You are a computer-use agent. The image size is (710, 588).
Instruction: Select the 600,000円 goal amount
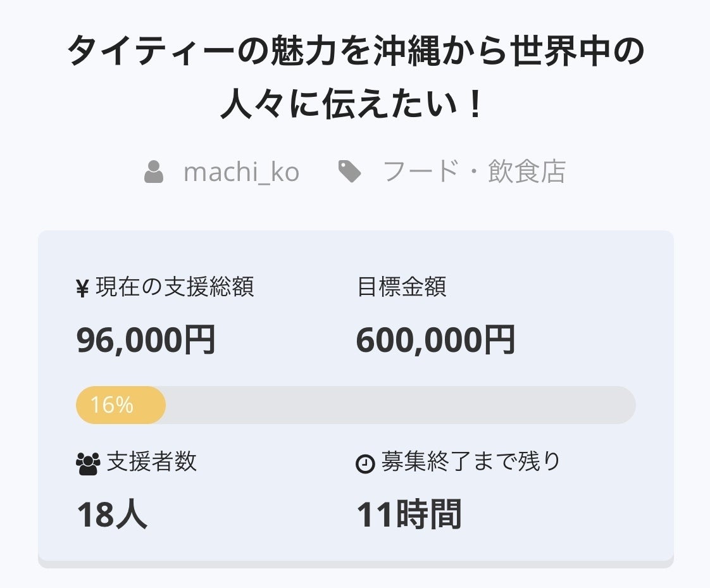[x=435, y=340]
